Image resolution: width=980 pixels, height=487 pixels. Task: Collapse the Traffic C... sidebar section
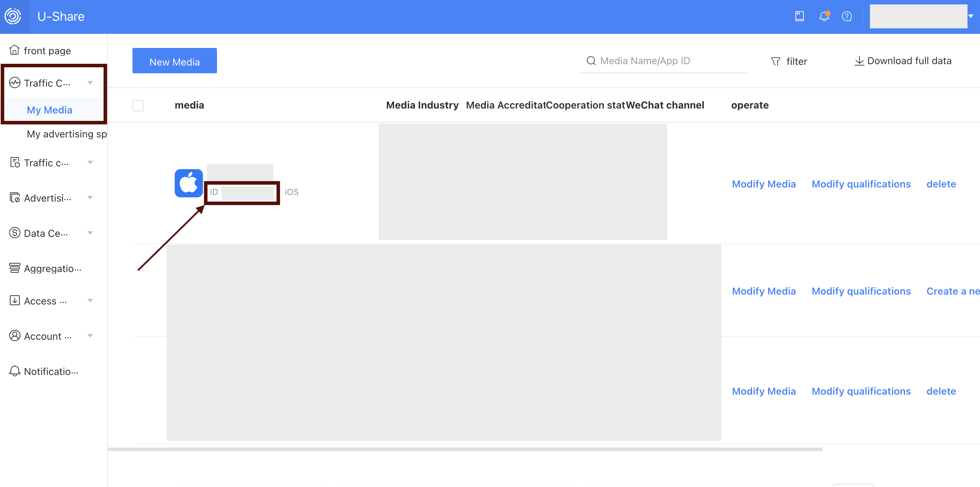pos(90,83)
